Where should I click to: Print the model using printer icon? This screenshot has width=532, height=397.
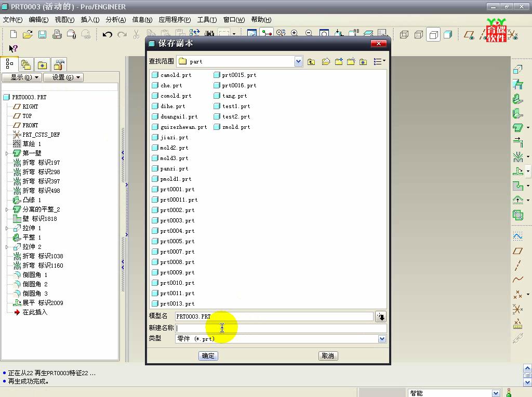(57, 34)
